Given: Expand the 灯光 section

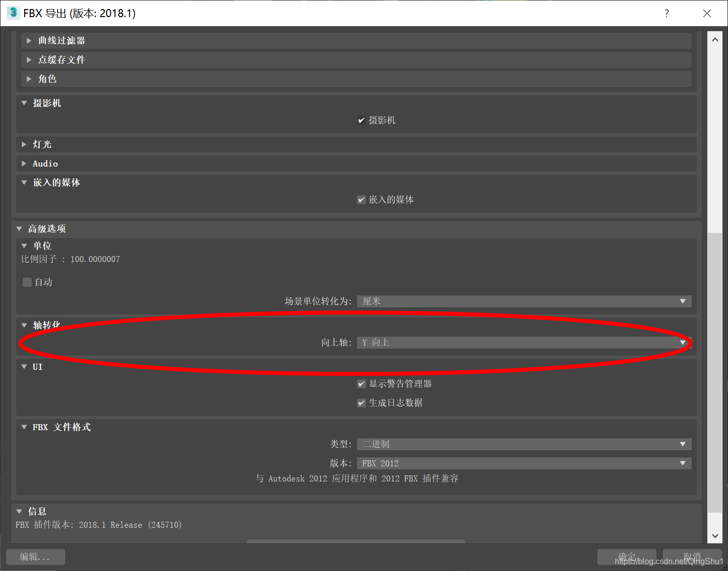Looking at the screenshot, I should click(x=356, y=144).
